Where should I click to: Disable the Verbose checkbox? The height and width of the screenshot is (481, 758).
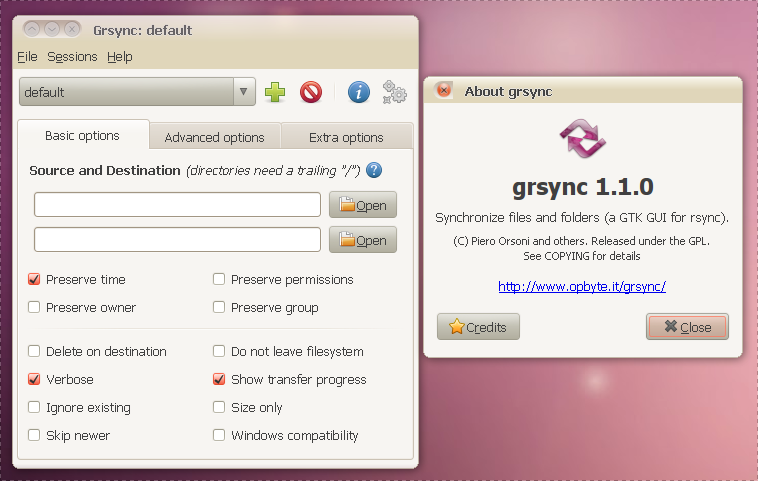tap(34, 379)
